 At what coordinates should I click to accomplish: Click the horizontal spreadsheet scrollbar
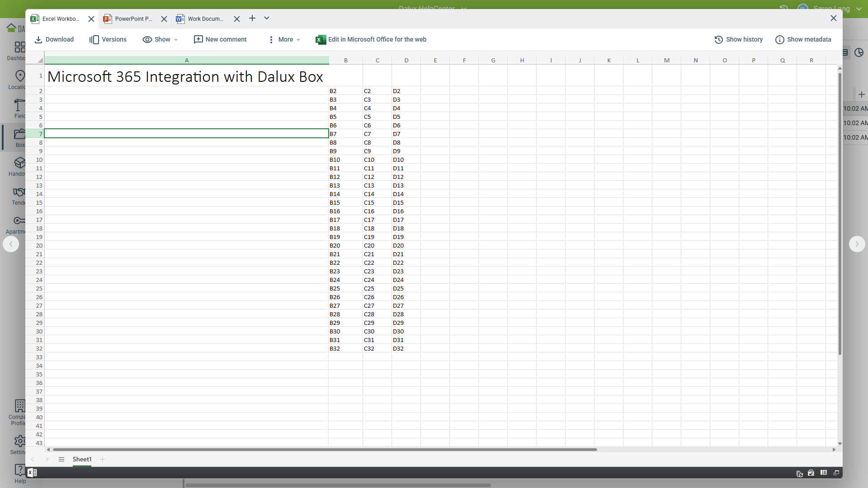pyautogui.click(x=325, y=450)
